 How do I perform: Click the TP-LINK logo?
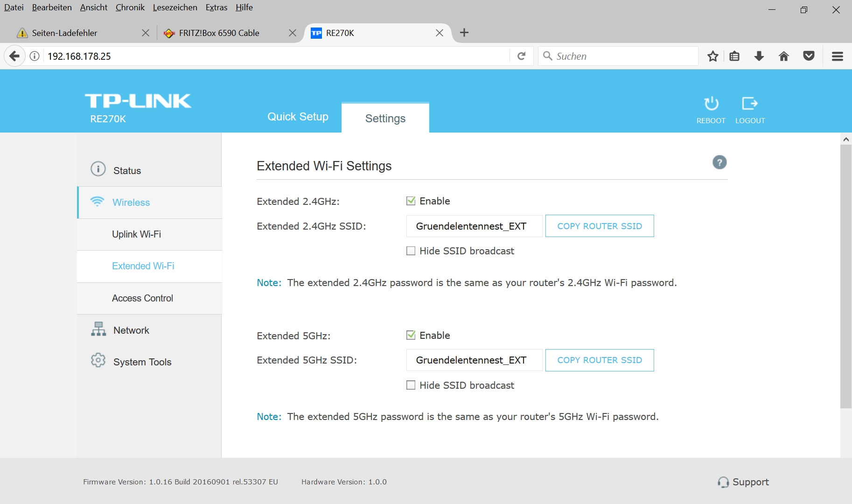point(138,101)
